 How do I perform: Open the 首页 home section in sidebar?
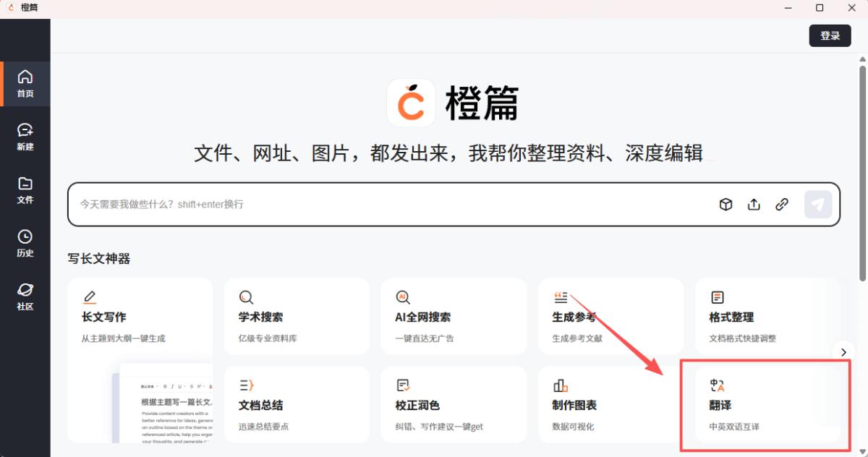pyautogui.click(x=25, y=83)
